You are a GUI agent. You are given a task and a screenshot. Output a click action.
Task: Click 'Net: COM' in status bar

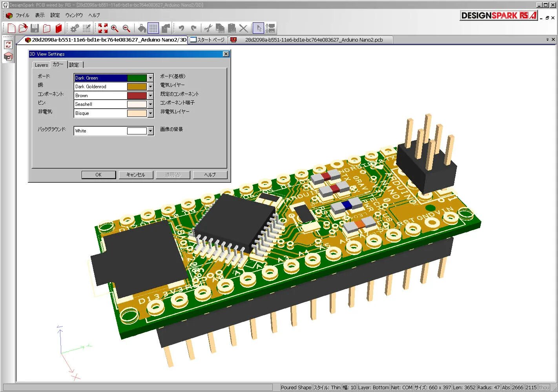[x=402, y=388]
